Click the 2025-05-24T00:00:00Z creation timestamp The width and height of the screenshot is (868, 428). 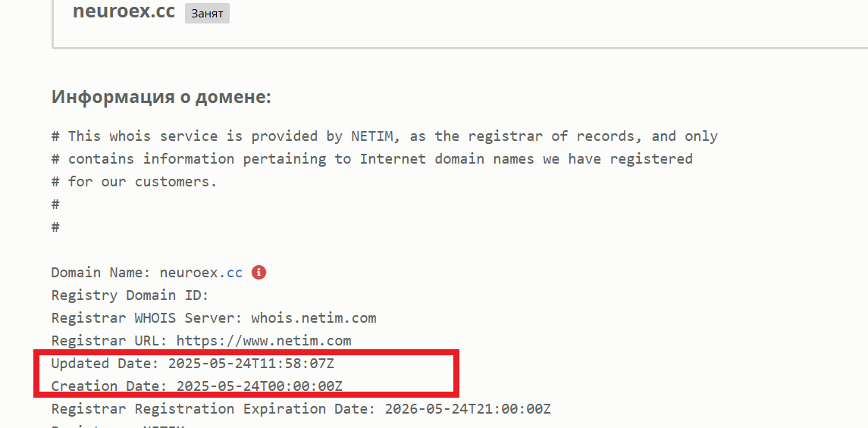259,386
